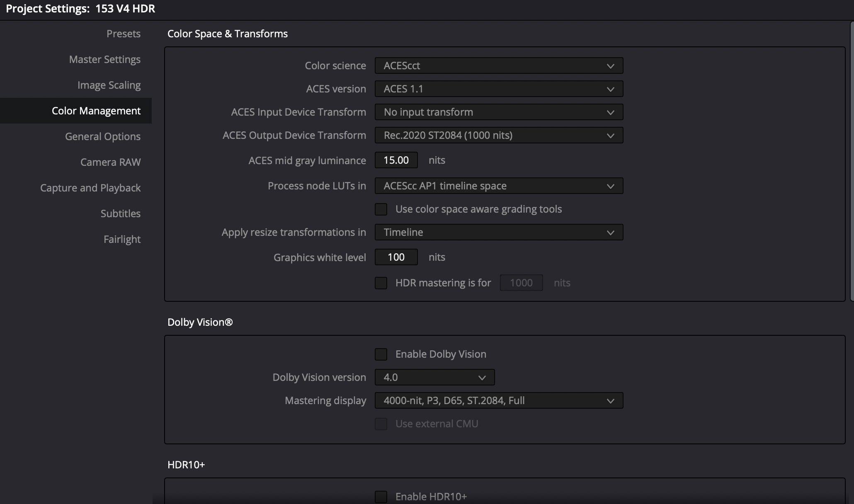
Task: Open Image Scaling settings
Action: coord(109,85)
